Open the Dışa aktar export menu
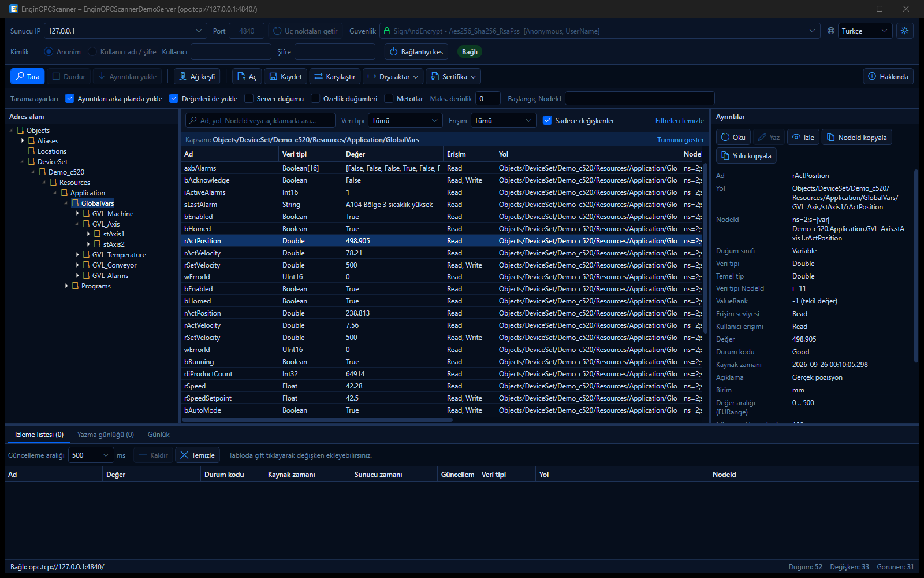This screenshot has height=578, width=924. 393,76
